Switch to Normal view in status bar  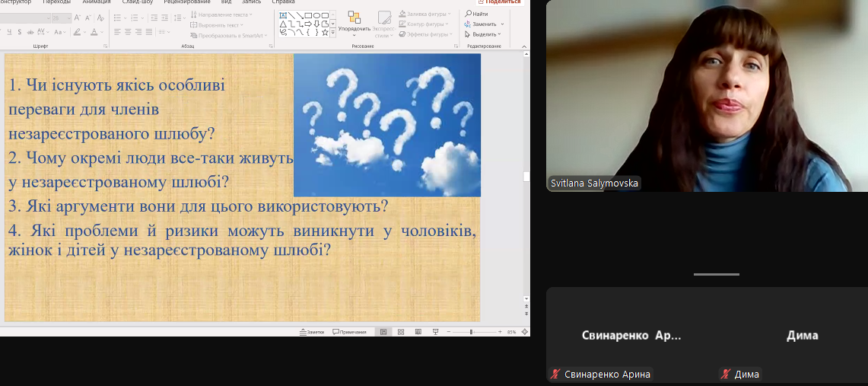pyautogui.click(x=383, y=332)
